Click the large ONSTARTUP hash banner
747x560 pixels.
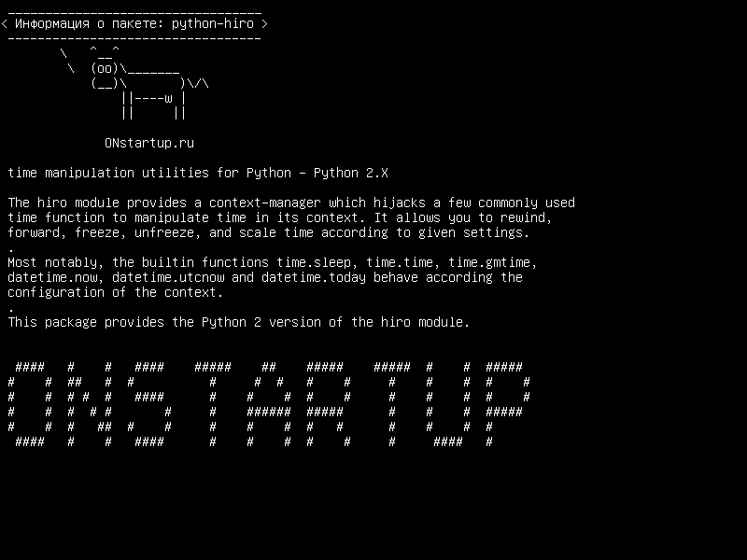(x=269, y=404)
